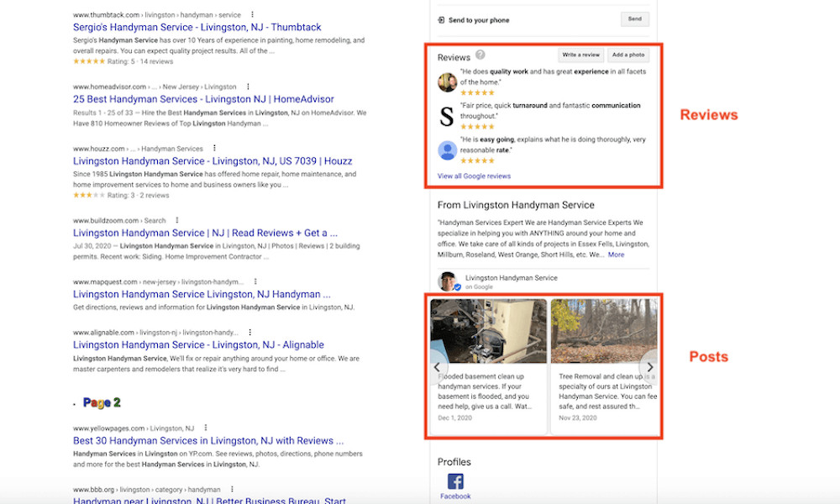Screen dimensions: 840x504
Task: Go to next post with right arrow
Action: click(649, 367)
